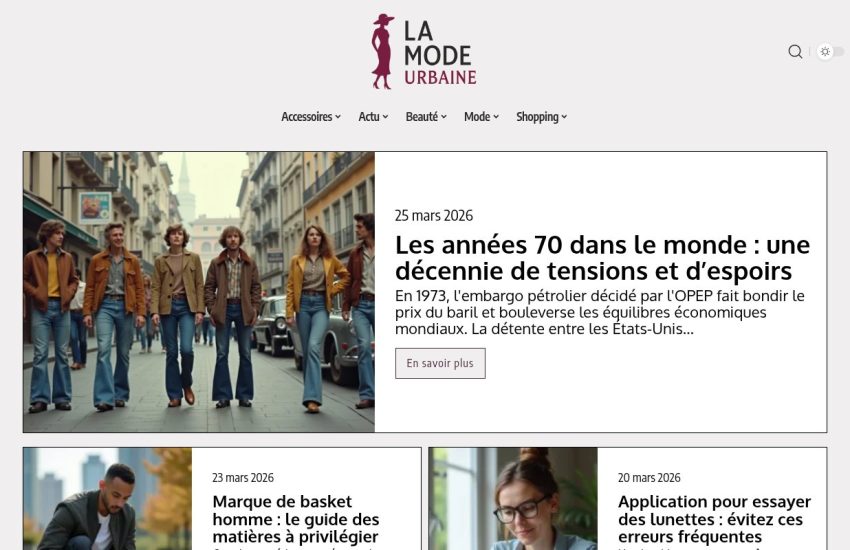Click the 70s street fashion photo
This screenshot has height=550, width=850.
coord(199,292)
